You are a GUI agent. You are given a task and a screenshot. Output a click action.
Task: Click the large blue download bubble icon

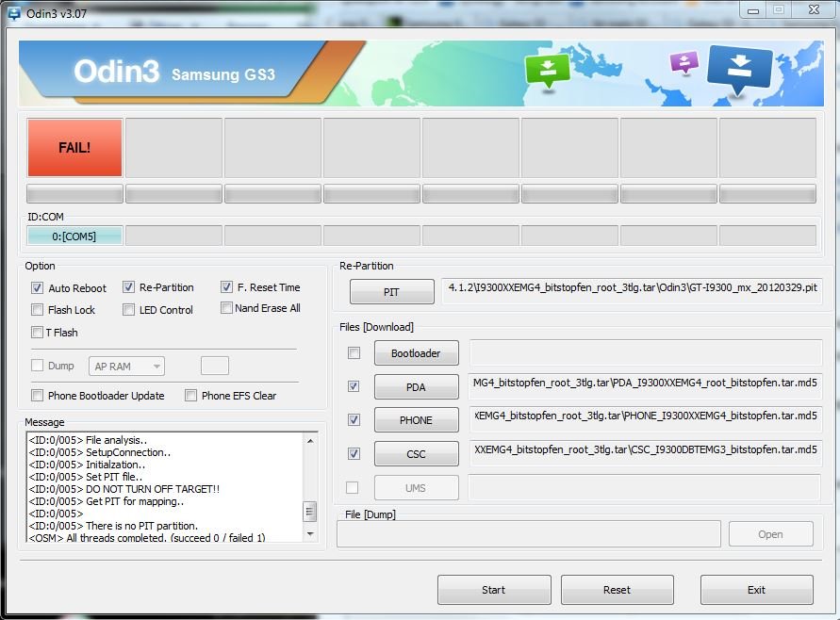740,69
